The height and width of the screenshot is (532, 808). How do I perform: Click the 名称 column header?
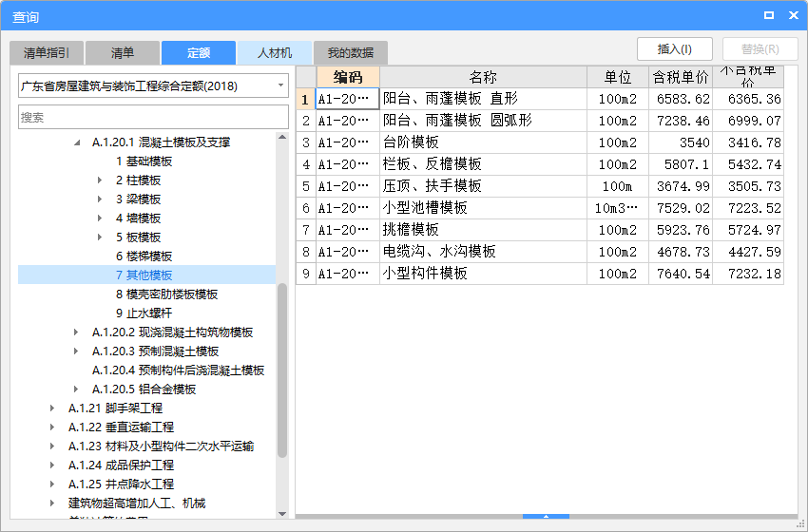coord(483,77)
